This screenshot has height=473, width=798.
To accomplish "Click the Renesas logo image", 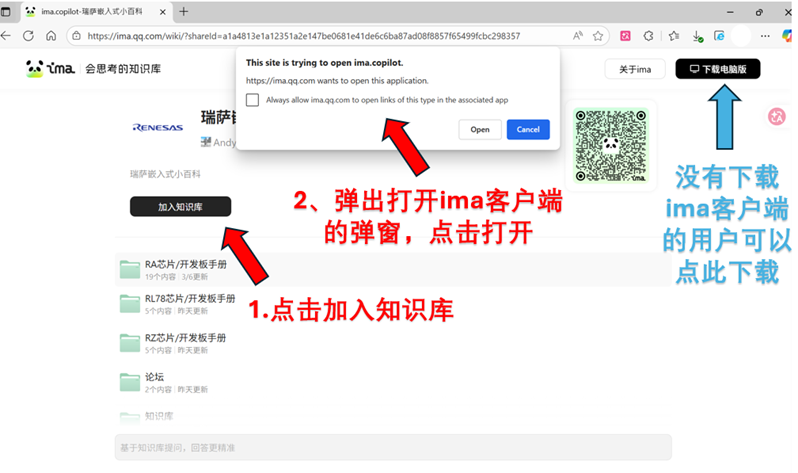I will (158, 128).
